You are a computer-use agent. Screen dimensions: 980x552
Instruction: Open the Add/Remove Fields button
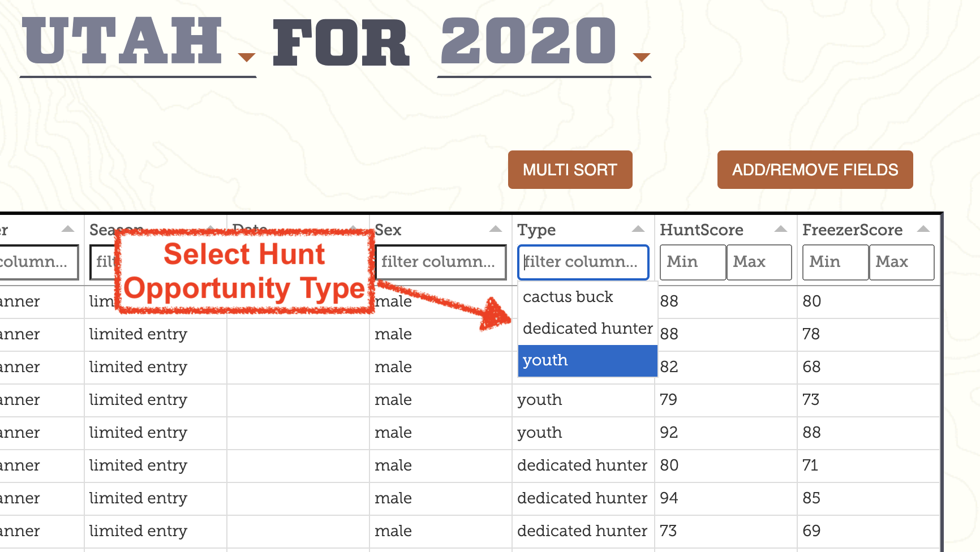[815, 170]
